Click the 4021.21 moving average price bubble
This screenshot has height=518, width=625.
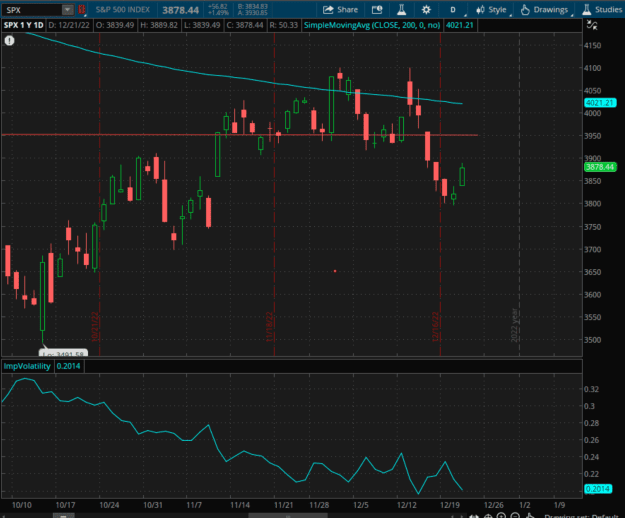(600, 103)
